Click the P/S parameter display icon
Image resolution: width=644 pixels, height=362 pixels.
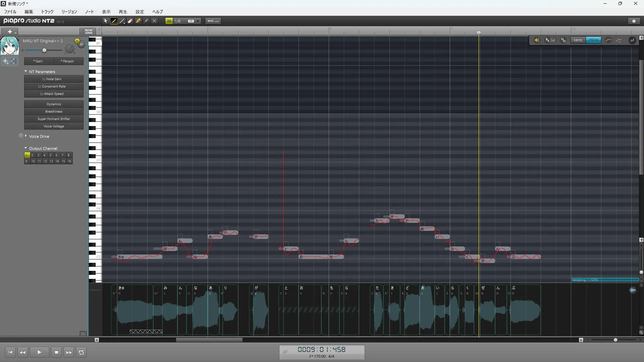pos(563,40)
